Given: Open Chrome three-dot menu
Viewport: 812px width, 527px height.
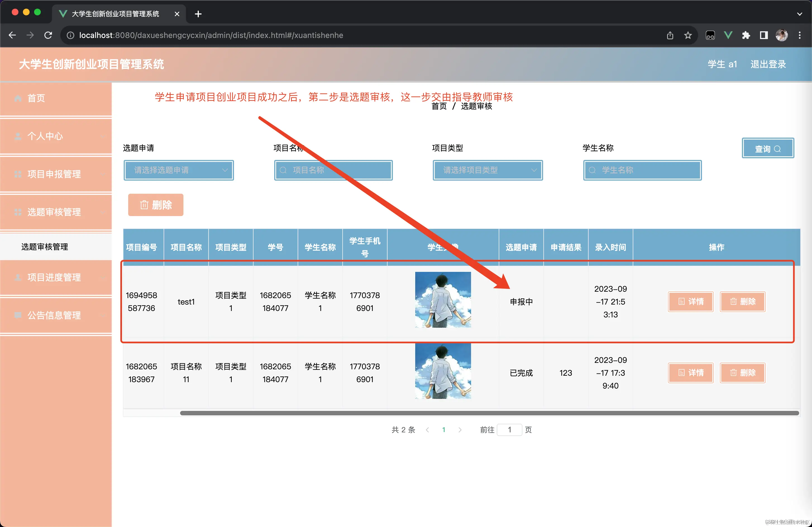Looking at the screenshot, I should [x=799, y=35].
